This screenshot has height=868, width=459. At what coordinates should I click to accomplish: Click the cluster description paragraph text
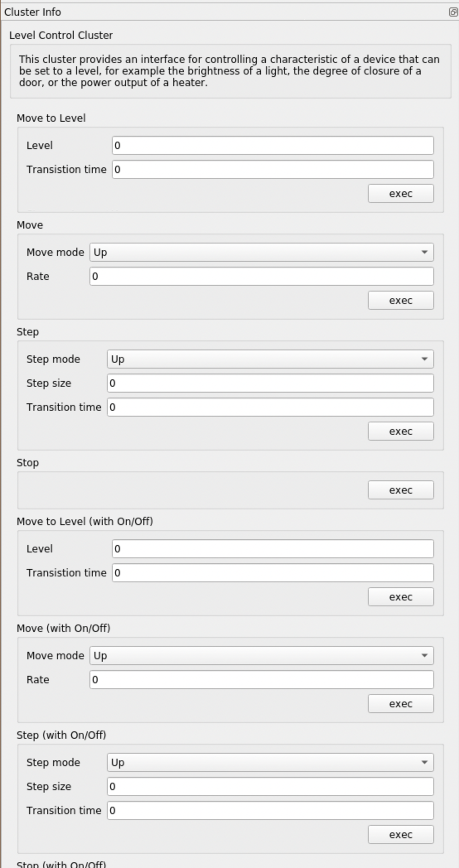point(229,71)
